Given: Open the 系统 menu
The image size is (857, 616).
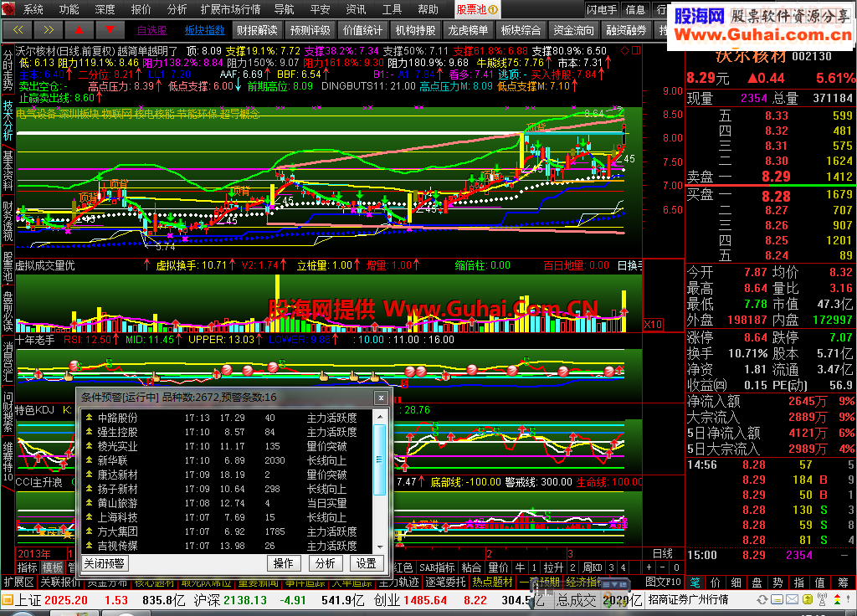Looking at the screenshot, I should click(33, 9).
